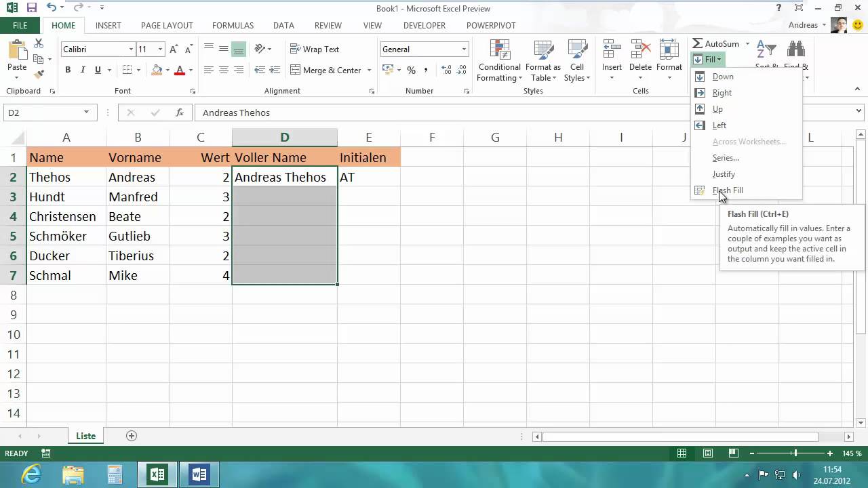Click the Increase Font Size icon

click(x=174, y=49)
